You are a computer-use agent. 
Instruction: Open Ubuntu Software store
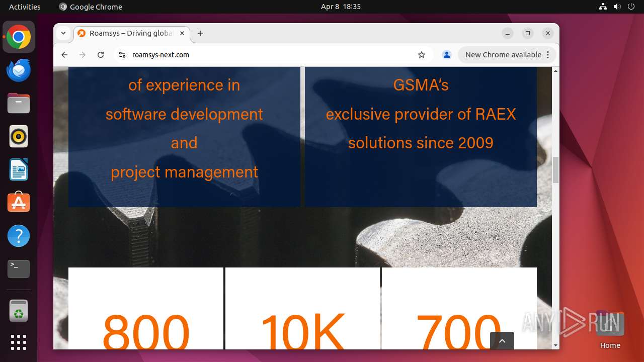pyautogui.click(x=19, y=203)
